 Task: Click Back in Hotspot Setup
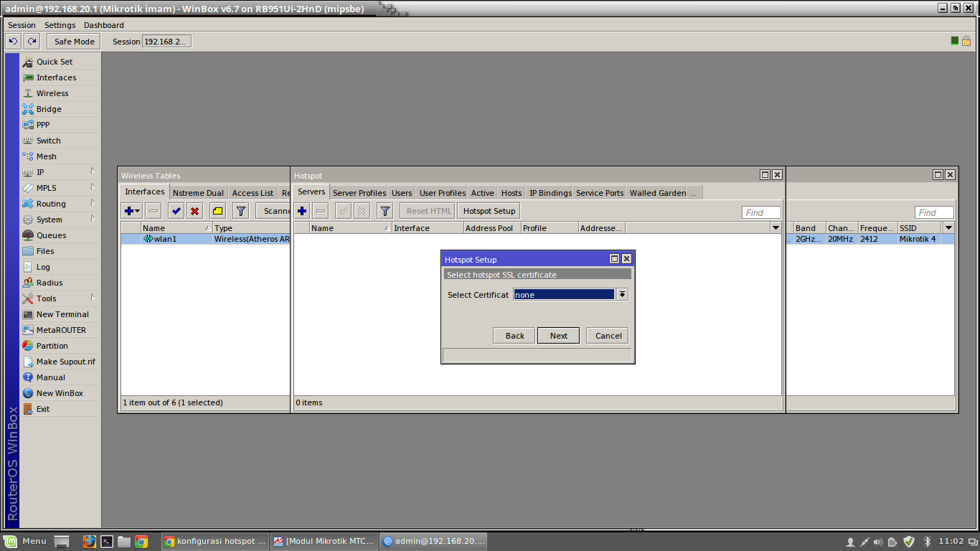[514, 336]
